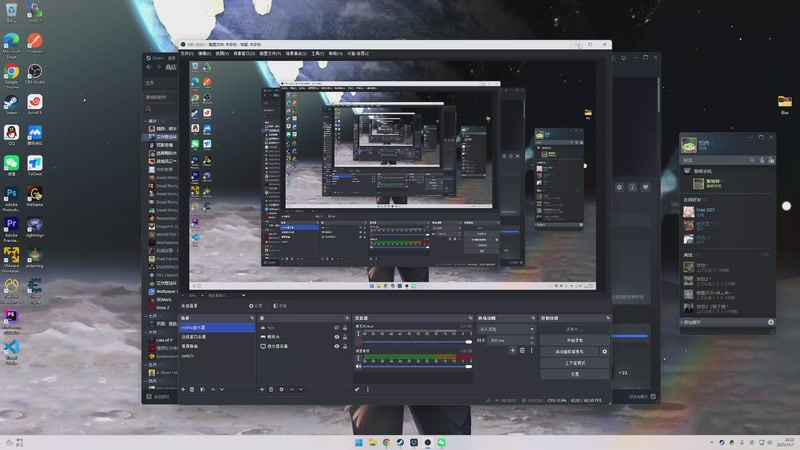This screenshot has height=450, width=800.
Task: Click heart favorite icon on Steam game page
Action: click(645, 187)
